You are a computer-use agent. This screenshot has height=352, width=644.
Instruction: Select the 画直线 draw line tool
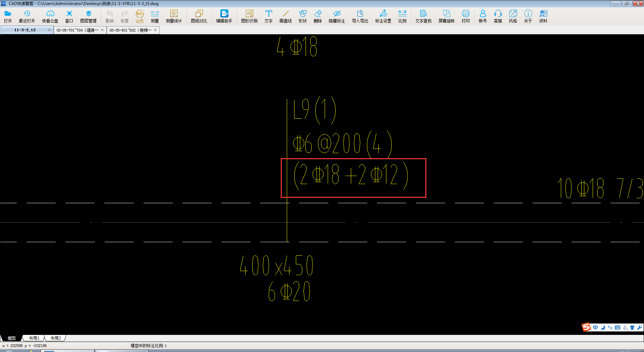pyautogui.click(x=285, y=16)
